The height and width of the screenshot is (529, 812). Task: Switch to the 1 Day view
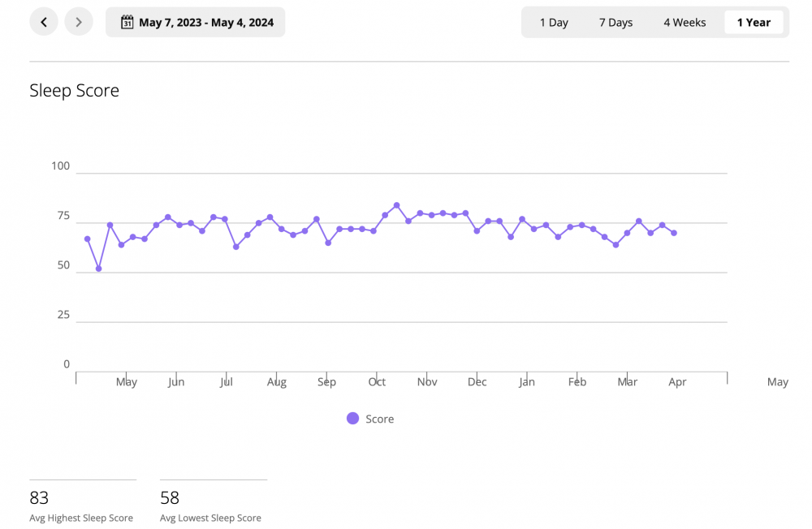[554, 23]
